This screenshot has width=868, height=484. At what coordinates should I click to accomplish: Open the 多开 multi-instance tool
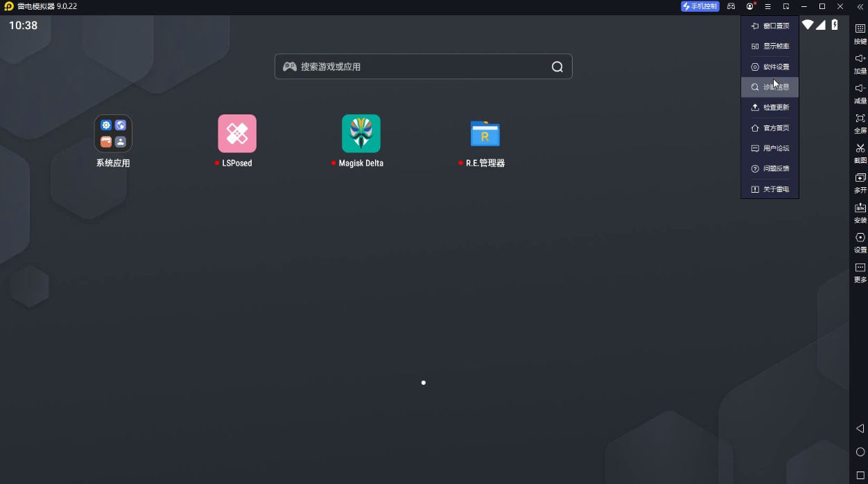coord(860,183)
